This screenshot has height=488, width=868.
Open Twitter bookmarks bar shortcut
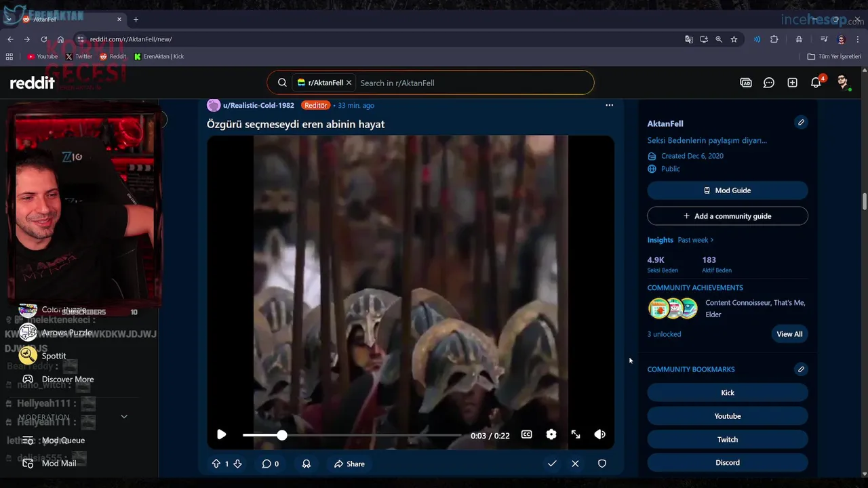(79, 56)
